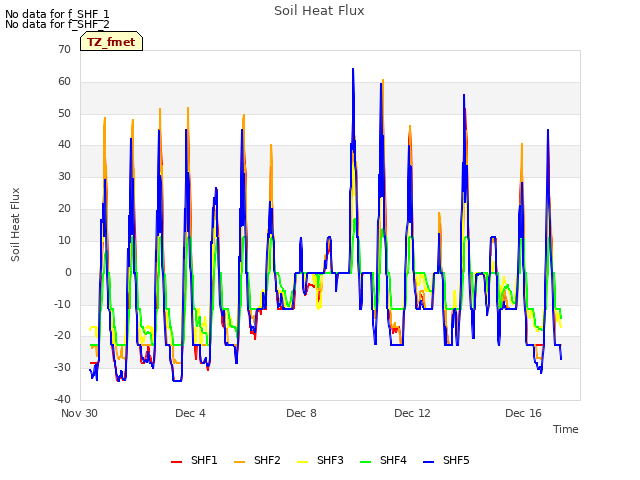Screen dimensions: 640x480
Task: Click the orange SHF2 legend swatch
Action: click(239, 461)
